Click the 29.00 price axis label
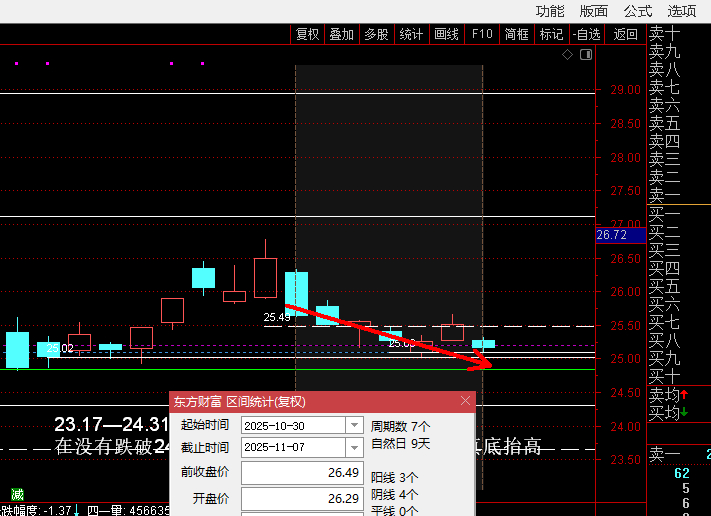The width and height of the screenshot is (711, 516). pos(625,90)
